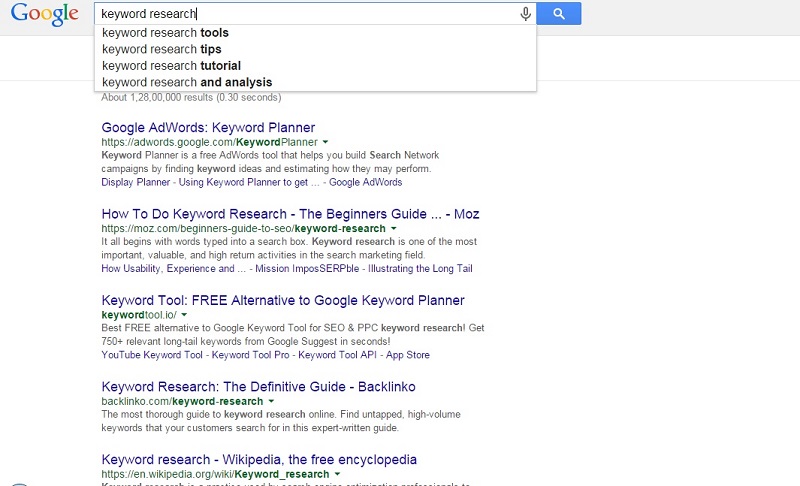Select suggestion "keyword research and analysis"
Image resolution: width=800 pixels, height=486 pixels.
click(x=315, y=82)
